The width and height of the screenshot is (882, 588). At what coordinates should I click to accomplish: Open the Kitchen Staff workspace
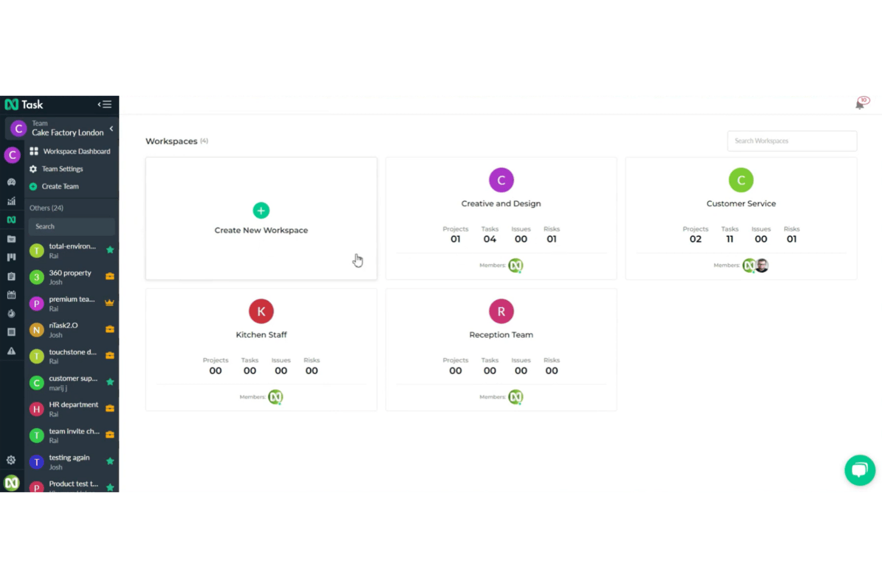tap(261, 350)
